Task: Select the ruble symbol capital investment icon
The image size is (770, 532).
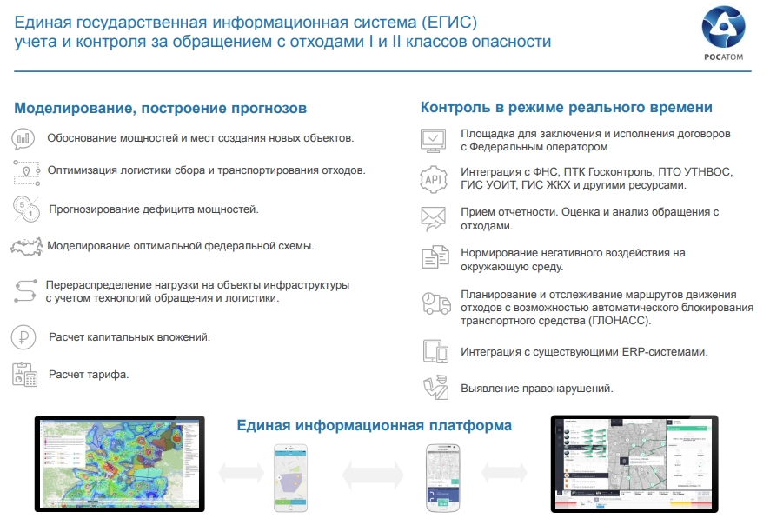Action: (x=24, y=336)
